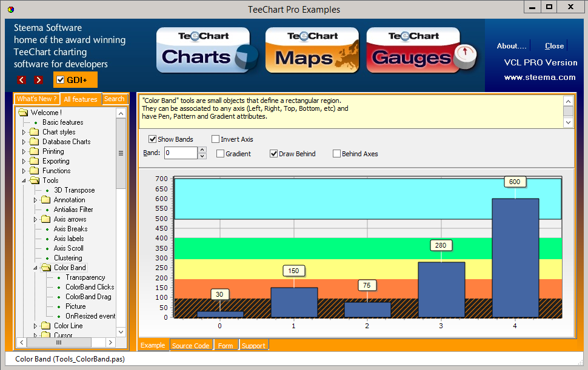Decrease the Band number with down spinner
588x370 pixels.
pos(202,156)
